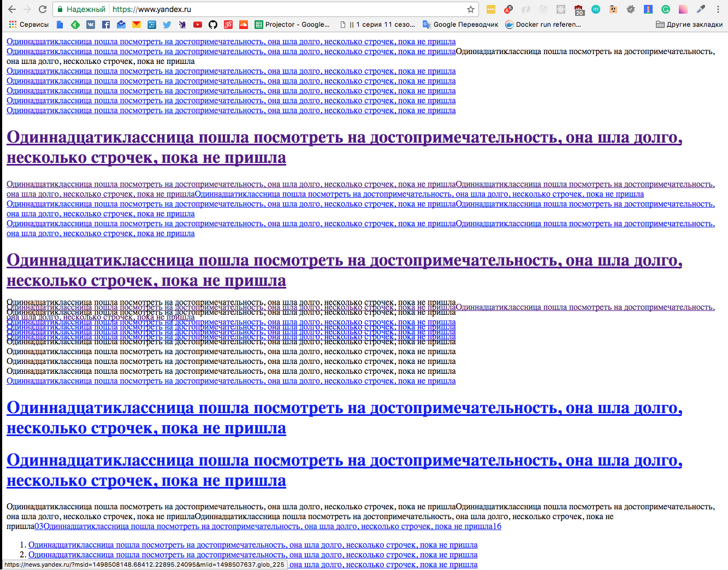This screenshot has height=570, width=728.
Task: Open the teal "m" extension icon
Action: pyautogui.click(x=596, y=9)
